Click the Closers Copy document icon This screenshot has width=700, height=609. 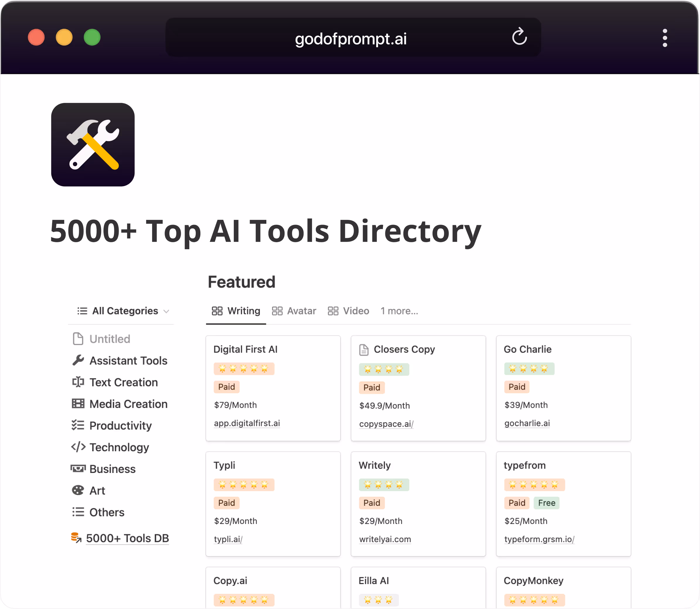coord(364,350)
